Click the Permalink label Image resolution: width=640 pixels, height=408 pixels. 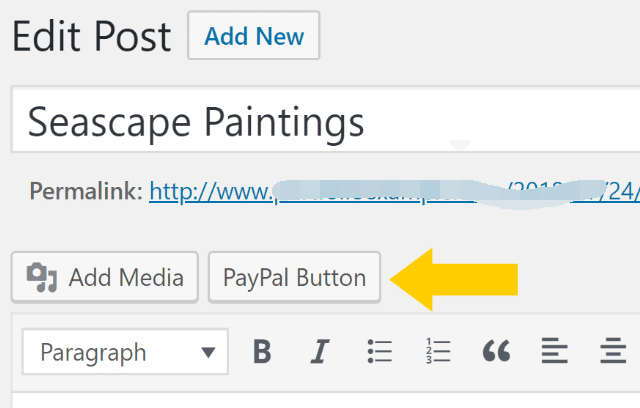coord(86,191)
